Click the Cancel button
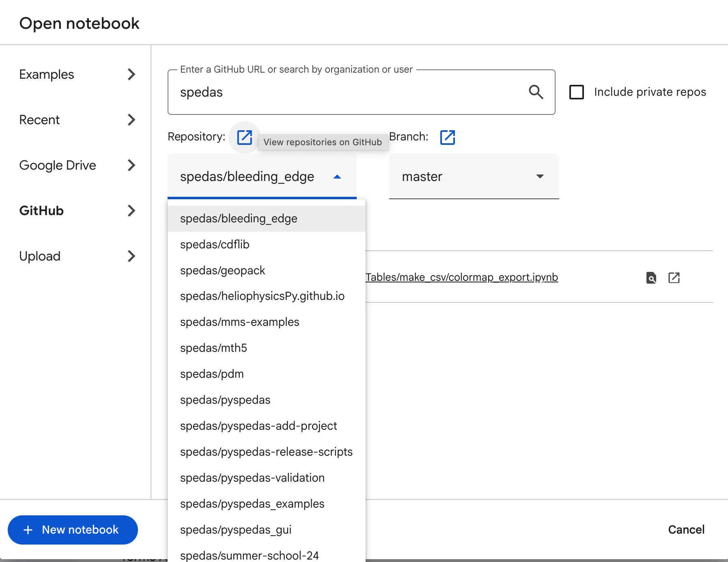The image size is (728, 562). click(x=686, y=530)
